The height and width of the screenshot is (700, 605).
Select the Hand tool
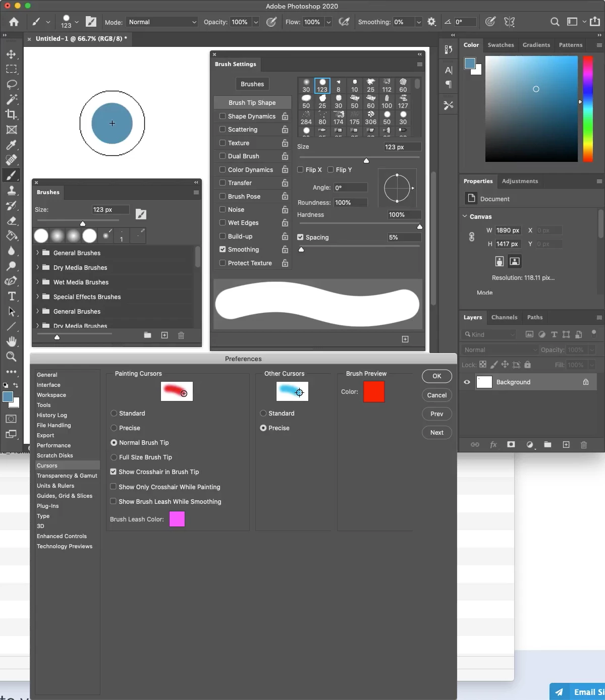[11, 341]
